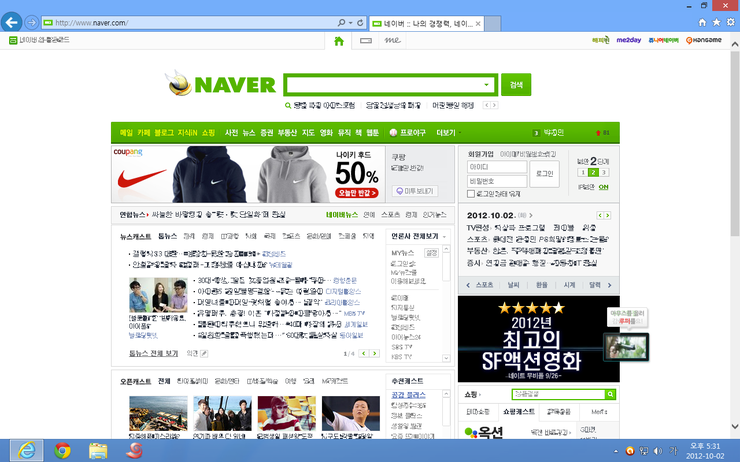
Task: Open a new blank tab
Action: 493,24
